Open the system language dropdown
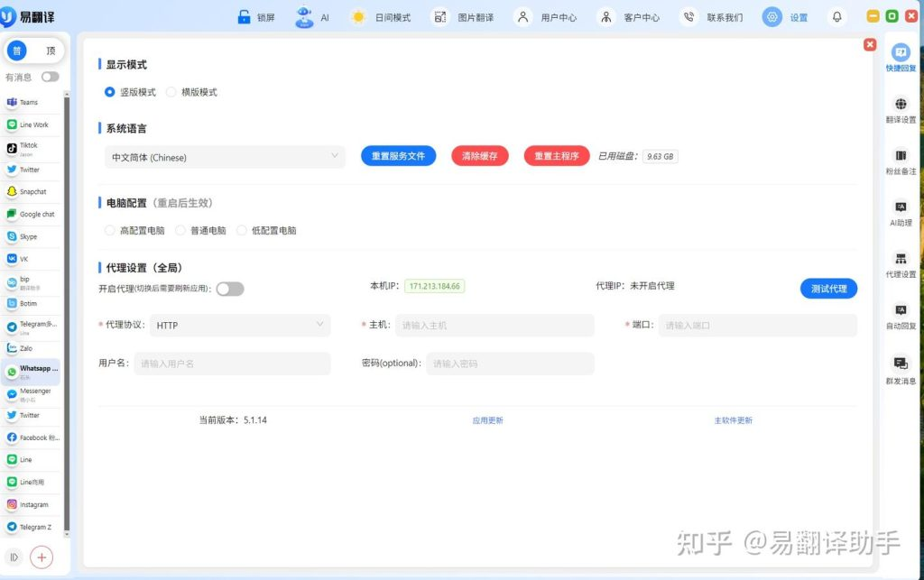Screen dimensions: 924x580 tap(224, 155)
